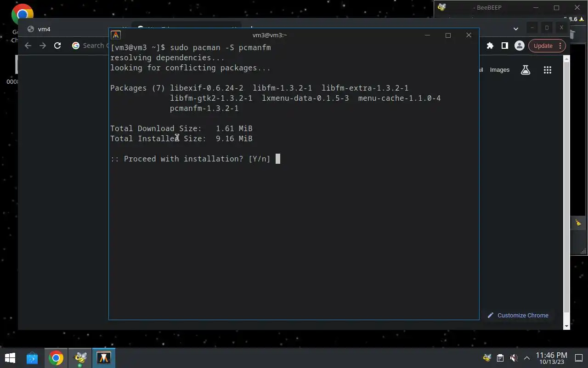Viewport: 588px width, 368px height.
Task: Open the Windows Start menu
Action: [10, 358]
